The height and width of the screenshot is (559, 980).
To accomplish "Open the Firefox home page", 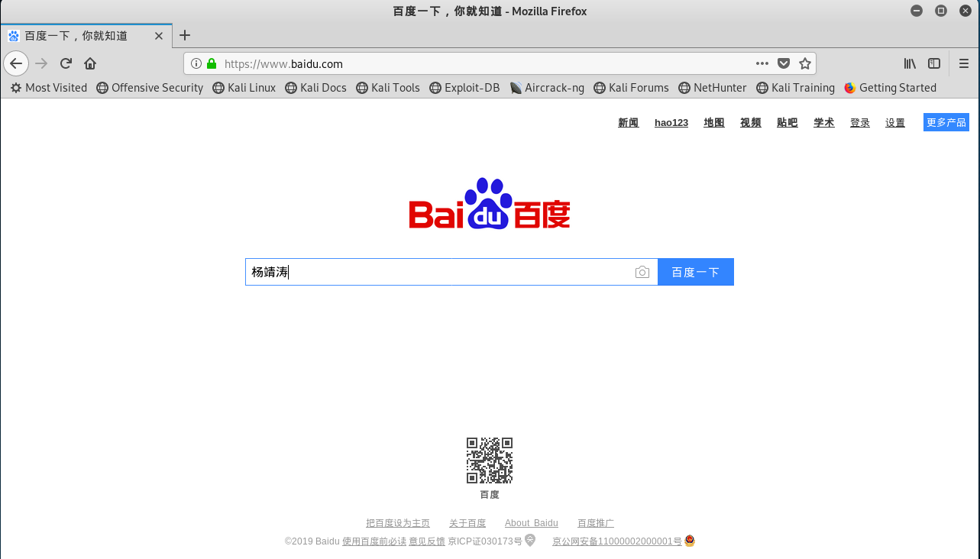I will 90,63.
